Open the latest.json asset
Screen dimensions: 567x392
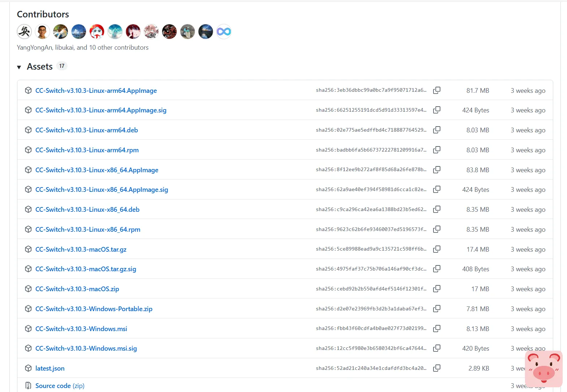50,368
